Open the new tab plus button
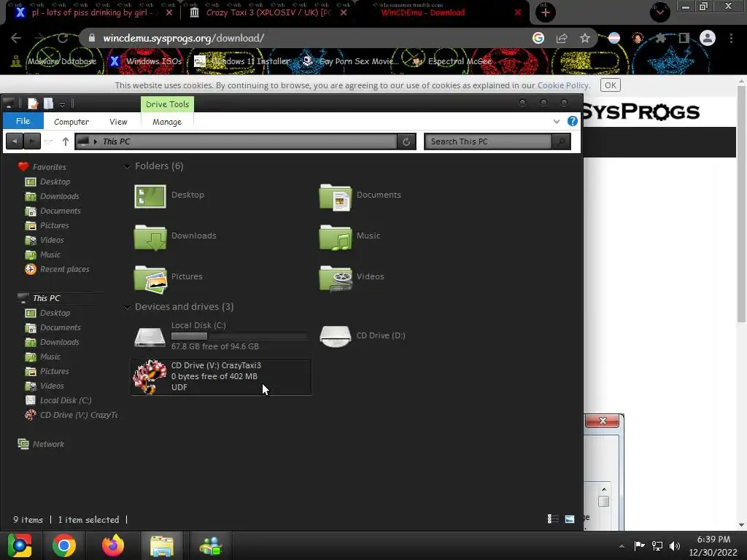This screenshot has width=747, height=560. click(546, 12)
